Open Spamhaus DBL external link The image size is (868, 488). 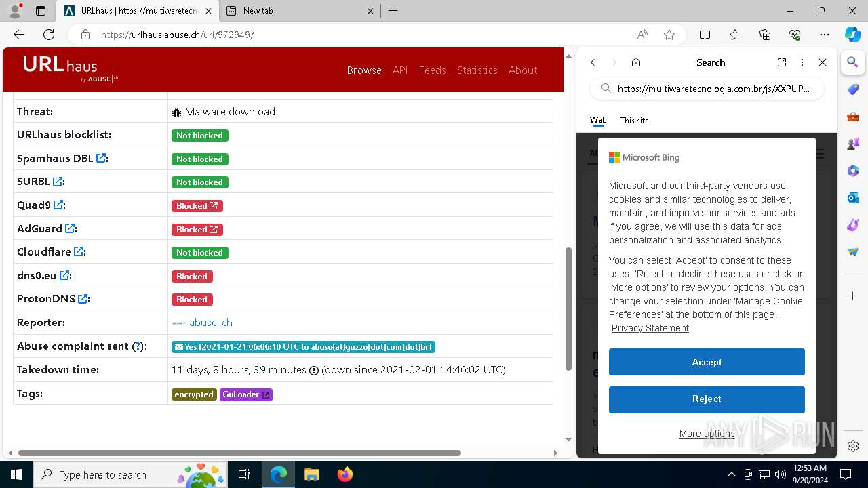(x=101, y=158)
